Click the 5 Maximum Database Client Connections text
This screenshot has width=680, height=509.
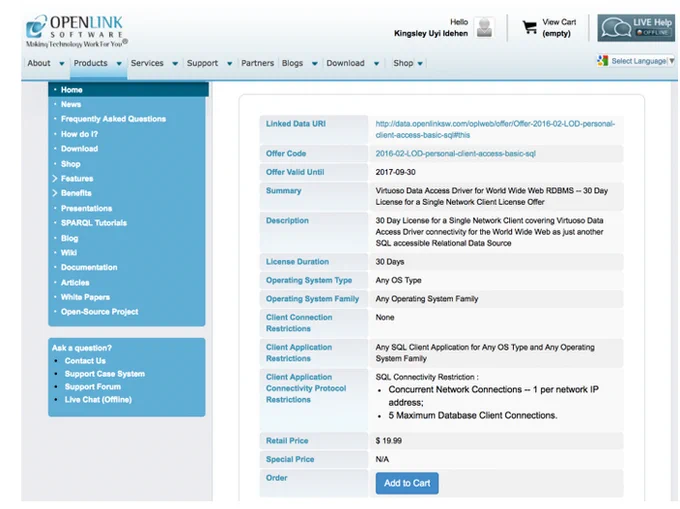473,415
